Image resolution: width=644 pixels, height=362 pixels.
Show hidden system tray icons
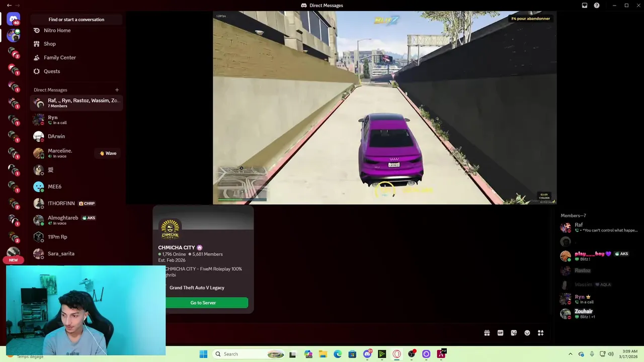(x=570, y=354)
